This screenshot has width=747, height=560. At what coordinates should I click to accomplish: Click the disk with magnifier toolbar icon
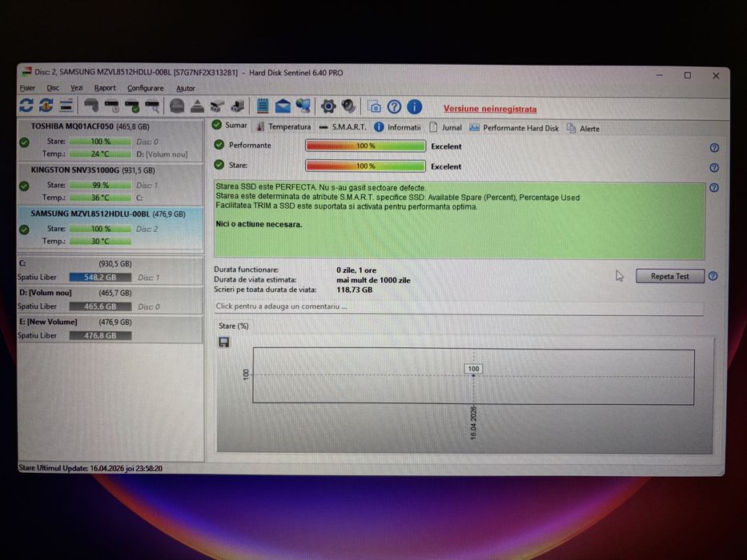tap(152, 106)
